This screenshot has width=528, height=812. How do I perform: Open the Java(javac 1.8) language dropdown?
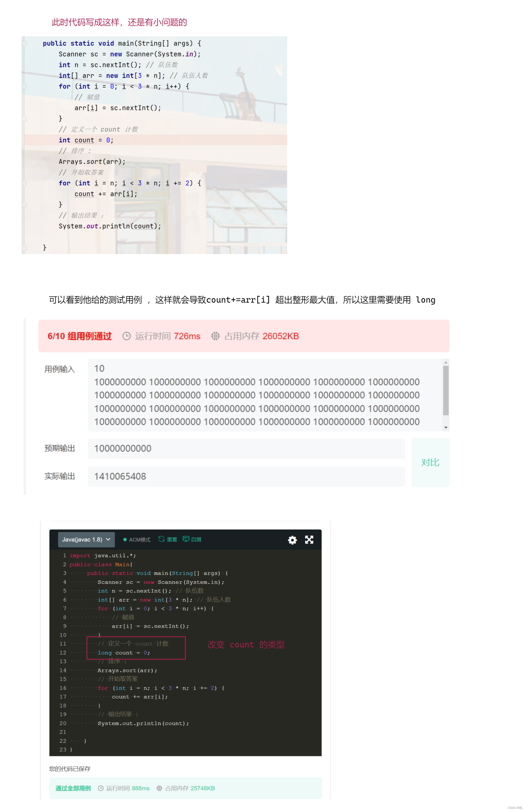86,539
